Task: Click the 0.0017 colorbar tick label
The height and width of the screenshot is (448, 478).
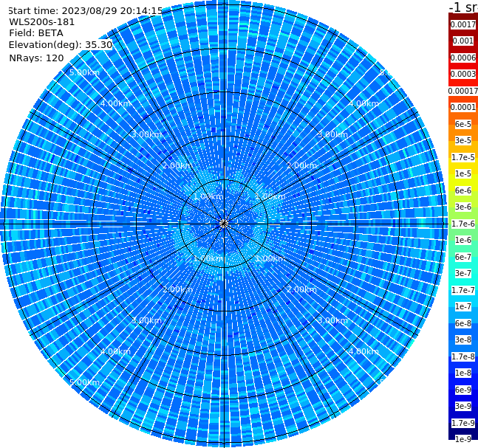Action: click(463, 24)
